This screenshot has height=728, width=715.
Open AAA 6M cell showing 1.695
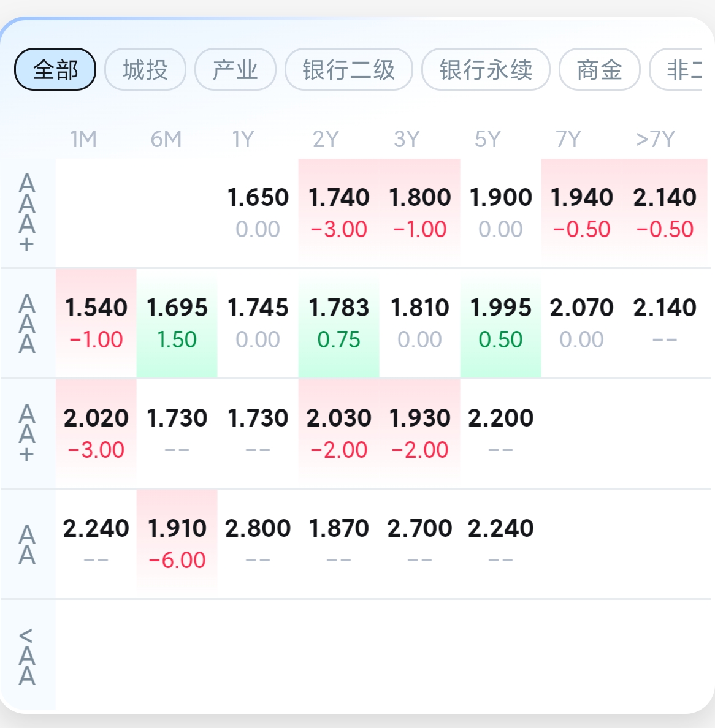[177, 322]
